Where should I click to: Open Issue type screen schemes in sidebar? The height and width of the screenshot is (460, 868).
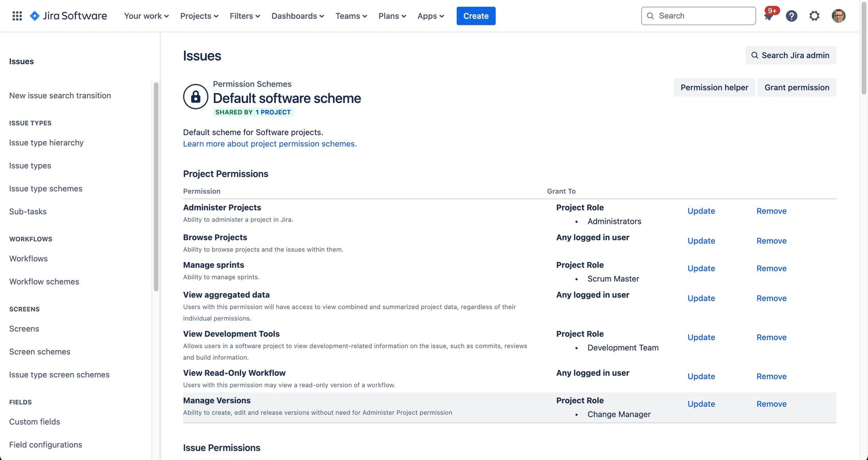(x=59, y=375)
